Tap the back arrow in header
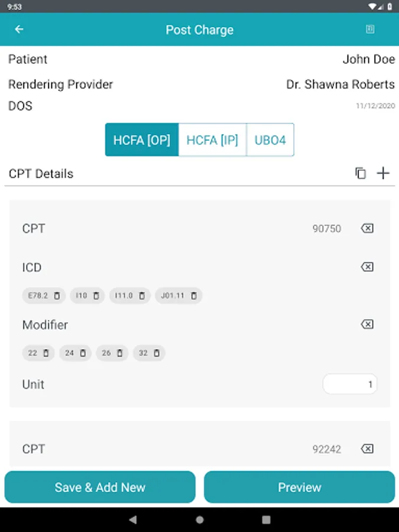 point(20,30)
